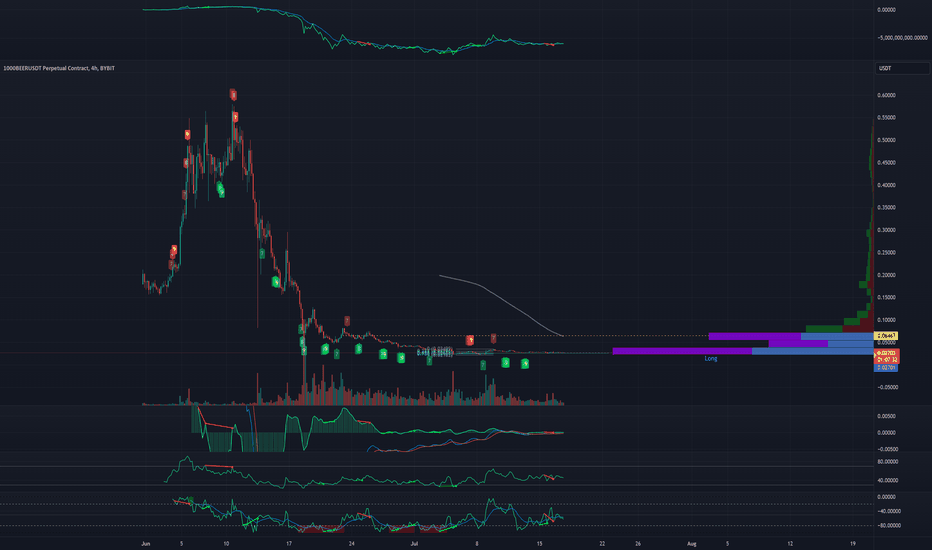Screen dimensions: 932x550
Task: Select the red signal marker near June 5 high
Action: tap(187, 135)
